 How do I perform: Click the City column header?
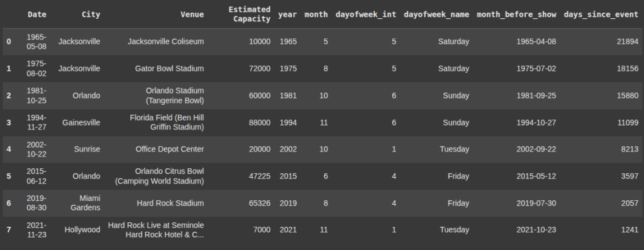coord(91,14)
